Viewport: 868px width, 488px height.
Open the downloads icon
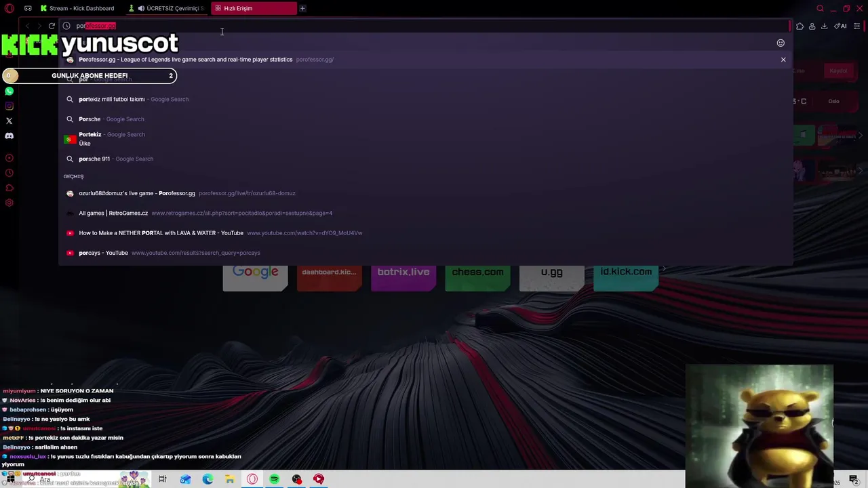click(x=824, y=26)
